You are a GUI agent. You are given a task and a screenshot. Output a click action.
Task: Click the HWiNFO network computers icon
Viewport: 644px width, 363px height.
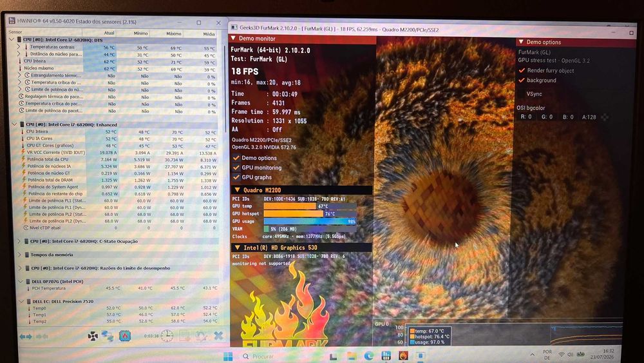point(108,336)
